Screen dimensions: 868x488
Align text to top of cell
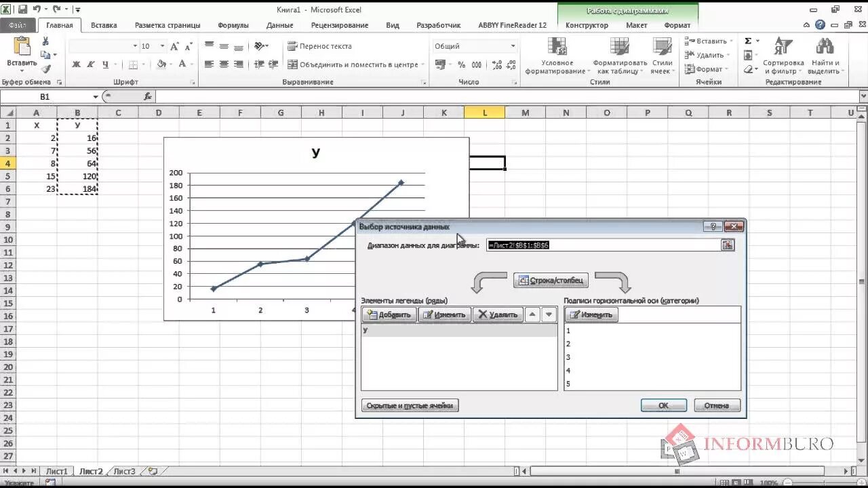pos(209,46)
